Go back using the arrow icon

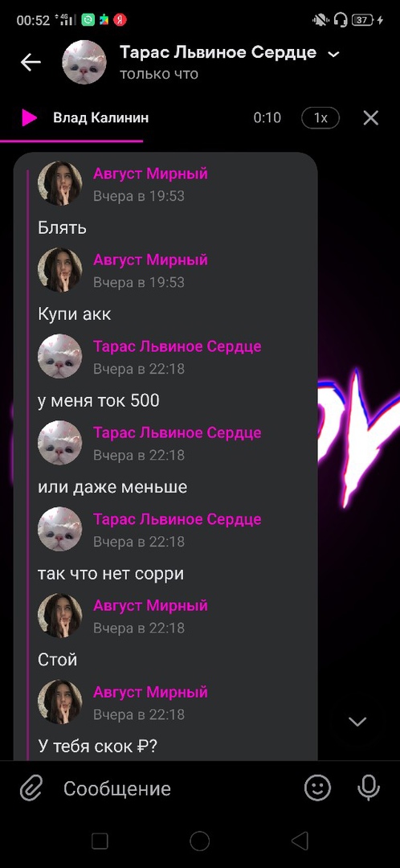click(31, 62)
